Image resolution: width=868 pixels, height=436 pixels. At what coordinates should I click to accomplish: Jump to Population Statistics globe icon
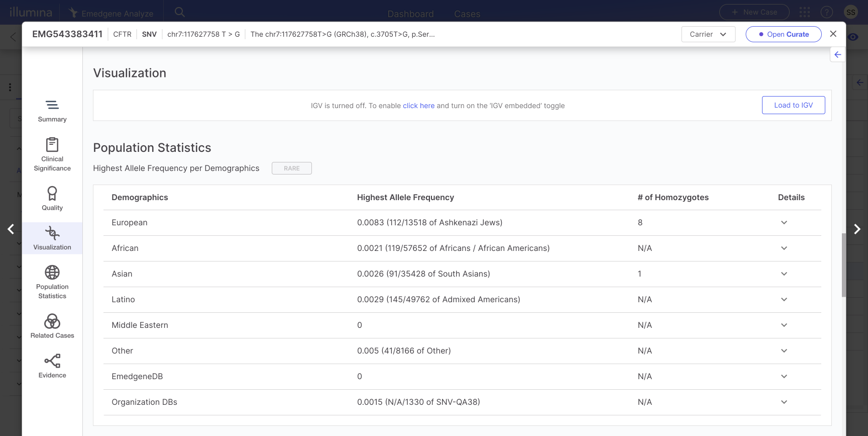point(52,273)
